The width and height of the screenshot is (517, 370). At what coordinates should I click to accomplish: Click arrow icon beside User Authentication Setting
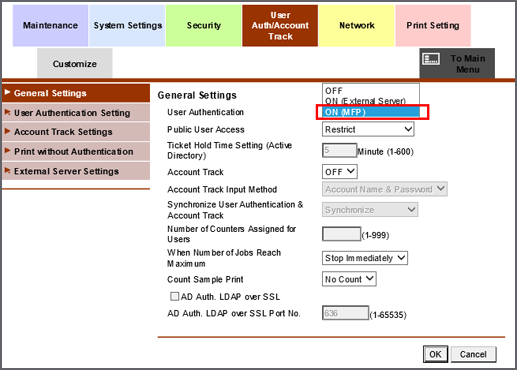[x=7, y=112]
